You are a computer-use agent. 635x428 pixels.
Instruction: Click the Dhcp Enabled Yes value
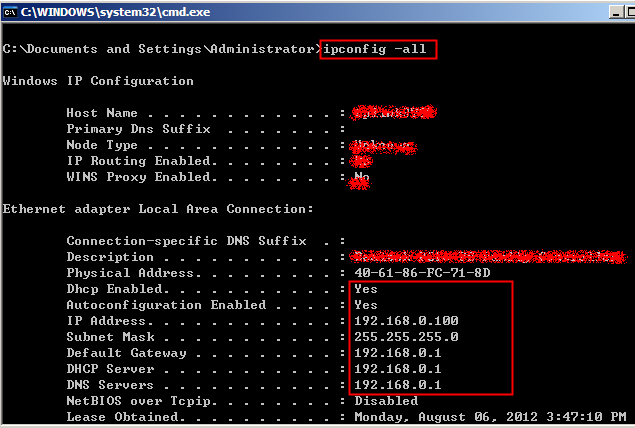point(366,289)
